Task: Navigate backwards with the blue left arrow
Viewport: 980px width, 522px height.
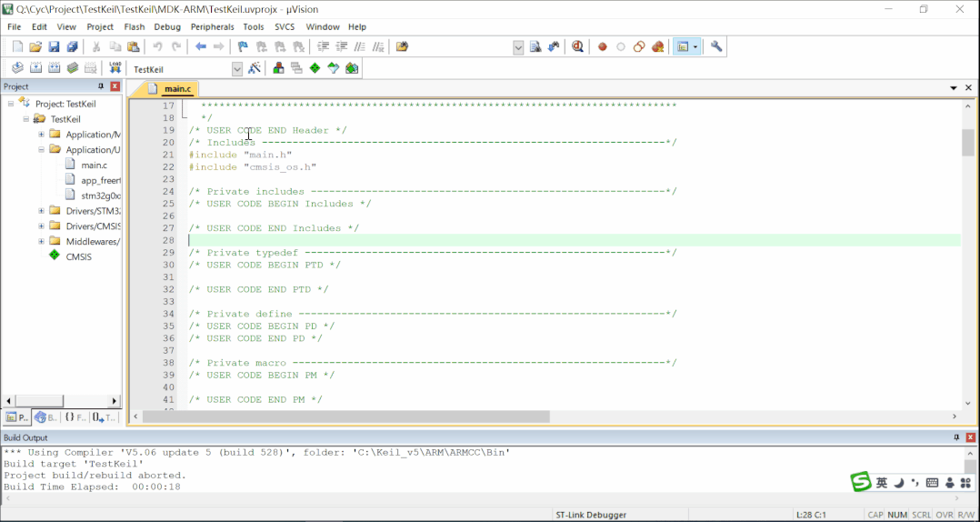Action: click(201, 47)
